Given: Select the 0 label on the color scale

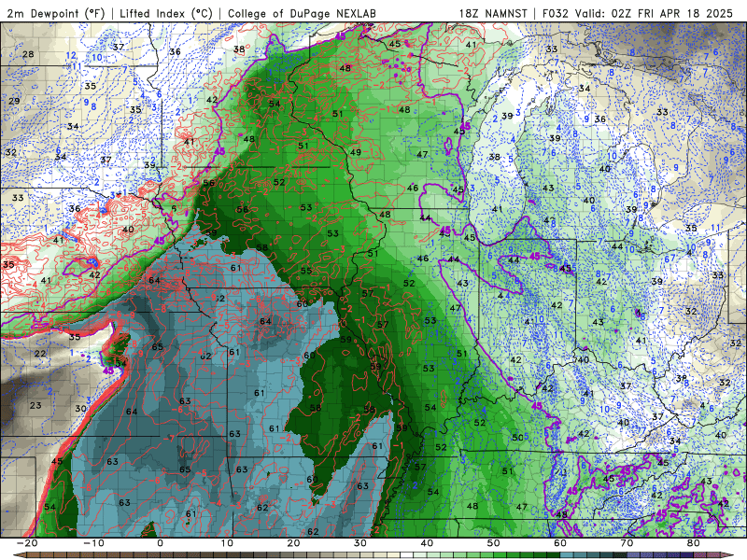Looking at the screenshot, I should pos(160,543).
